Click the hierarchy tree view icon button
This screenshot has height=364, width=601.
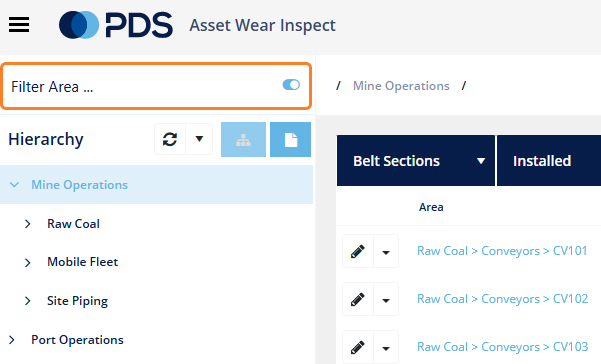(243, 139)
